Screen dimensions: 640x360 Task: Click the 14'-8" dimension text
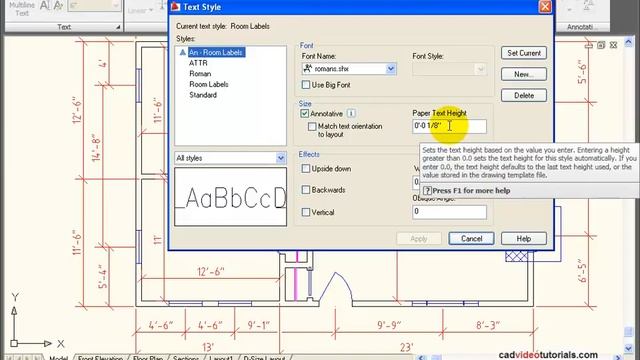96,147
